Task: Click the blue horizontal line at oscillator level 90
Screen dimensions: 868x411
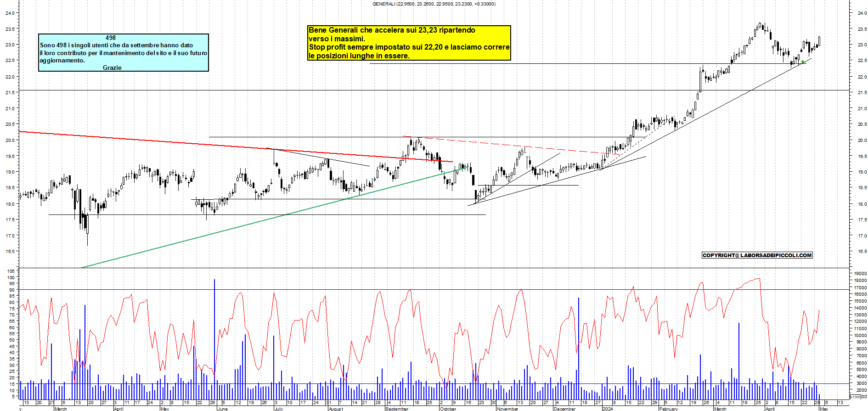Action: 434,290
